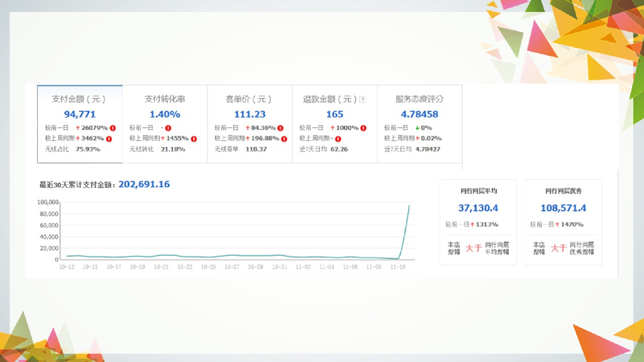Select the 支付金额（元） tab
Image resolution: width=644 pixels, height=362 pixels.
pyautogui.click(x=79, y=99)
